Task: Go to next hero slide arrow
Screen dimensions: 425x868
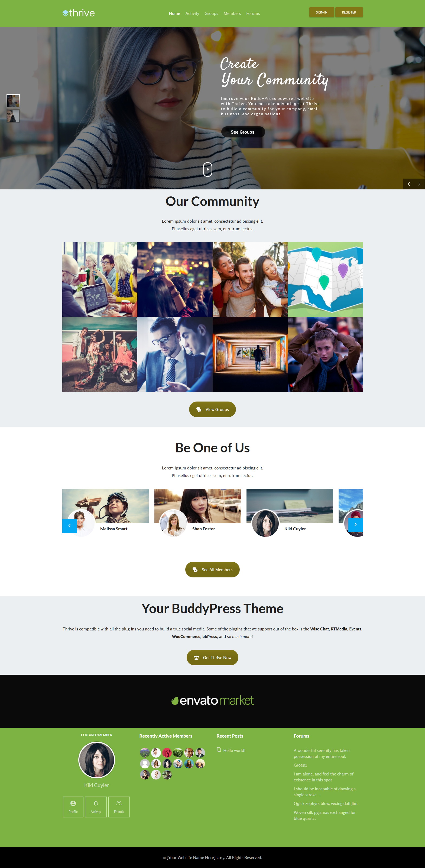Action: tap(419, 184)
